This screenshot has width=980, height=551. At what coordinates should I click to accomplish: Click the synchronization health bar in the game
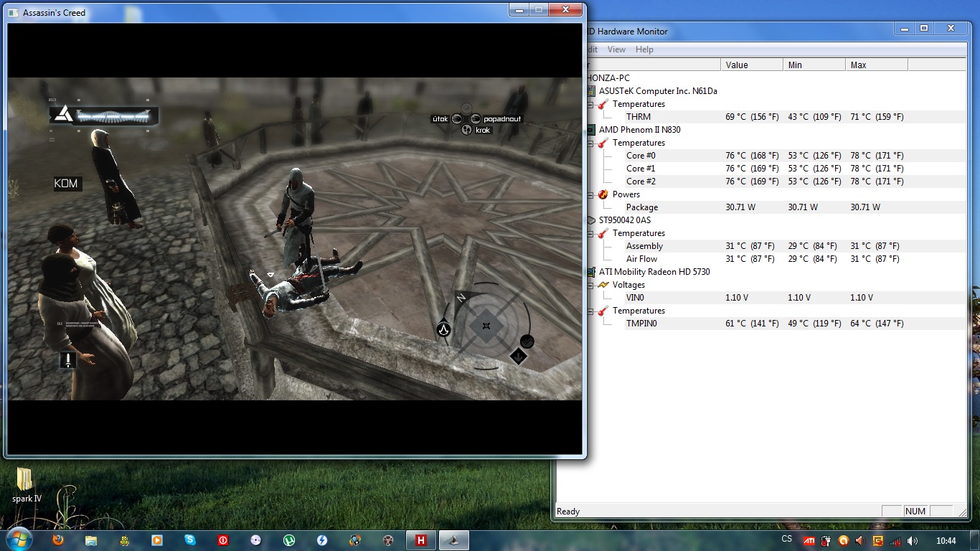coord(103,115)
